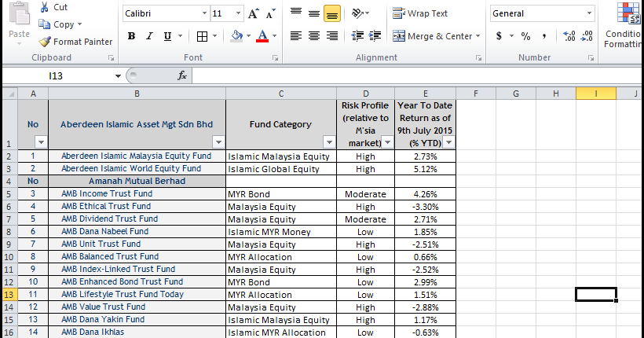Click the Copy button

click(x=57, y=24)
